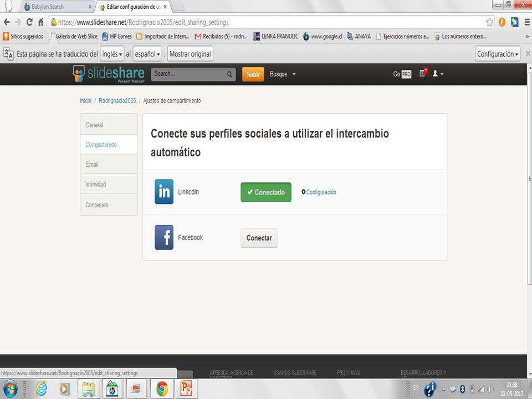Open the notifications icon with red badge
The width and height of the screenshot is (532, 399).
pos(423,73)
